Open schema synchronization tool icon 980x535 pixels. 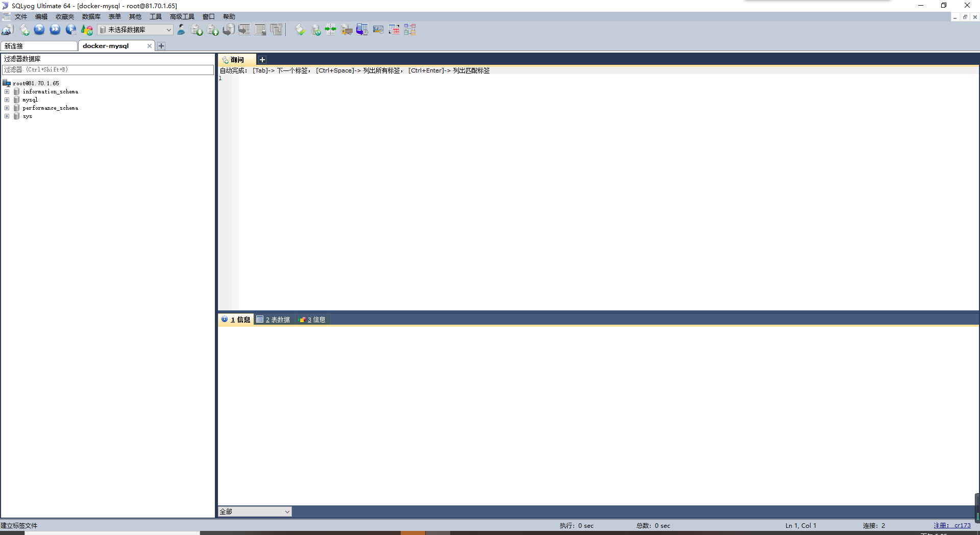[331, 30]
